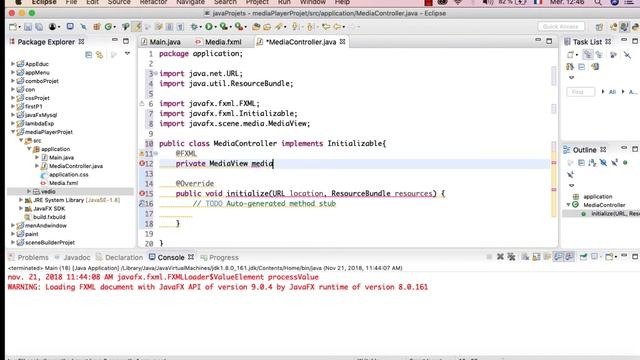This screenshot has width=640, height=360.
Task: Click the Save All toolbar icon
Action: [x=39, y=27]
